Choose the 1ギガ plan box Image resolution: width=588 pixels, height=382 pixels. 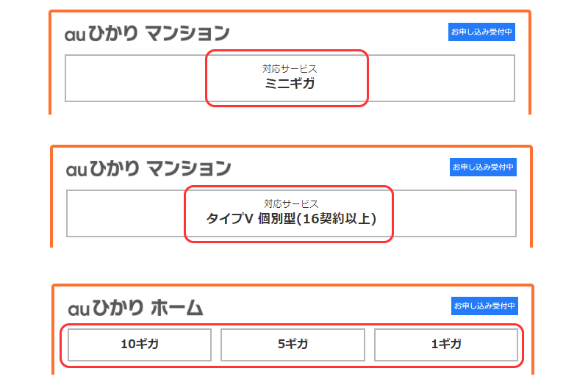446,345
